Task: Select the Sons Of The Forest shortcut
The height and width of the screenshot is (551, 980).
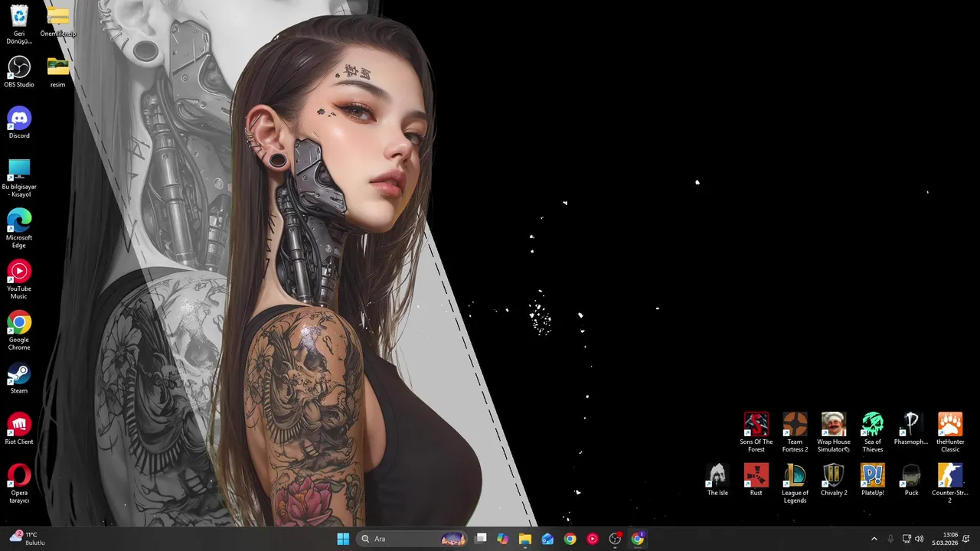Action: (756, 432)
